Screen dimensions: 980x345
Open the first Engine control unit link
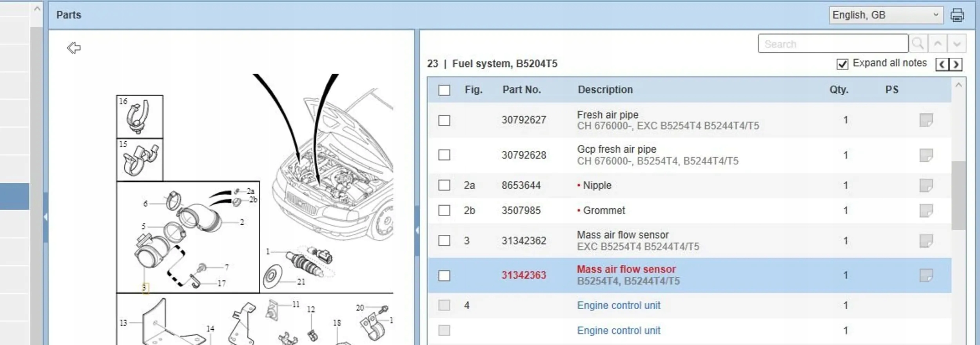click(619, 305)
